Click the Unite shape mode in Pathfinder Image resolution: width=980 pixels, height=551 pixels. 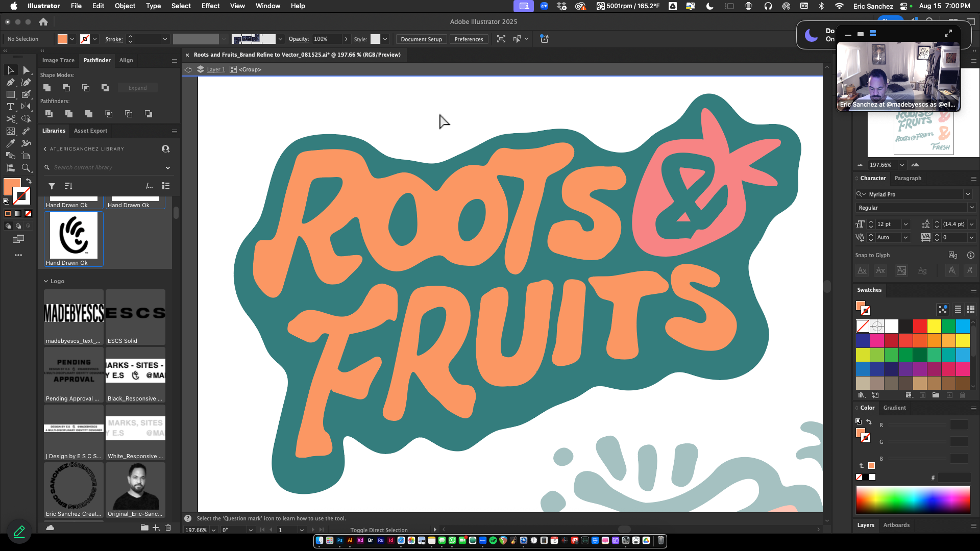click(47, 88)
